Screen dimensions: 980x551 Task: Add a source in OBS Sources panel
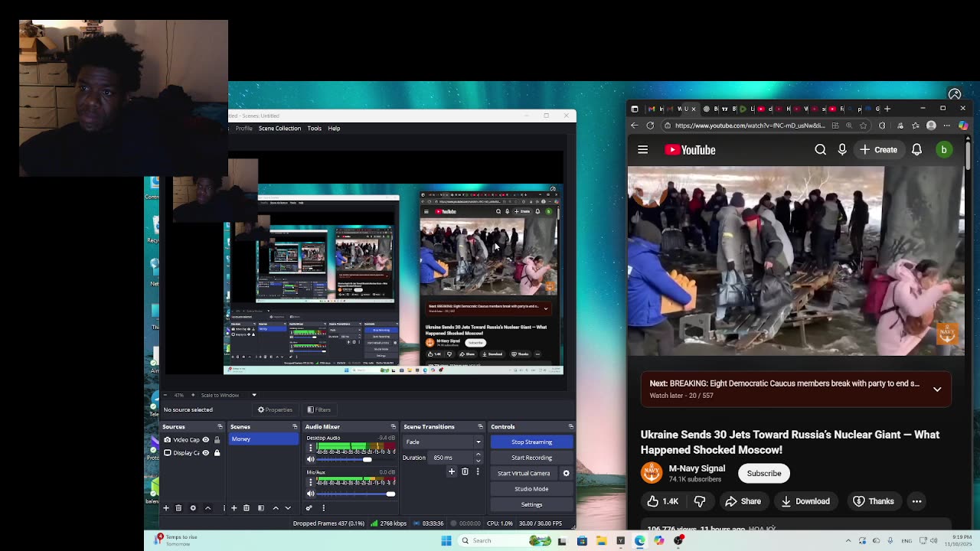point(166,508)
